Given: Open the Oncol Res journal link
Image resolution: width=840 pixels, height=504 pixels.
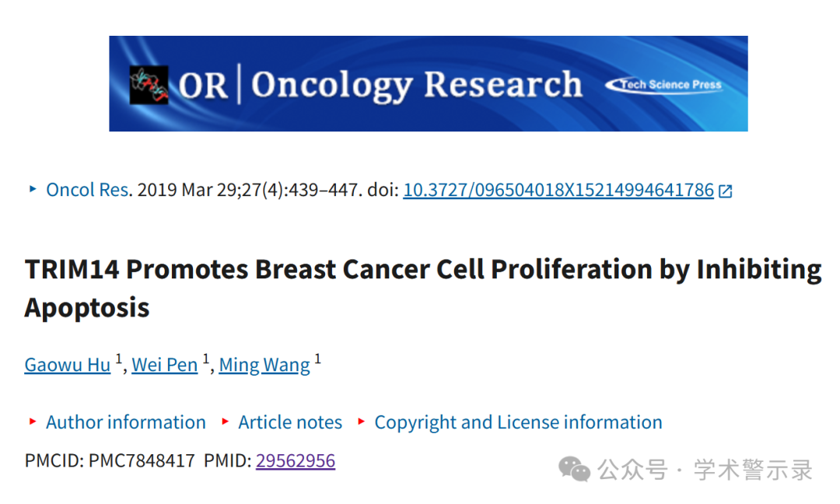Looking at the screenshot, I should [87, 190].
